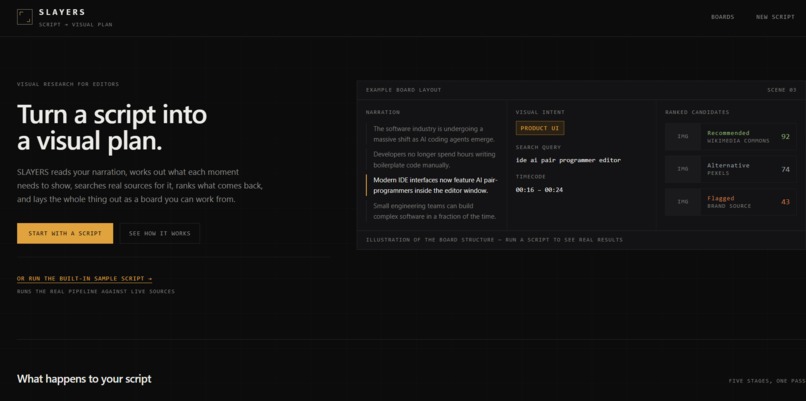806x401 pixels.
Task: Click the 'What happens to your script' heading
Action: (84, 379)
